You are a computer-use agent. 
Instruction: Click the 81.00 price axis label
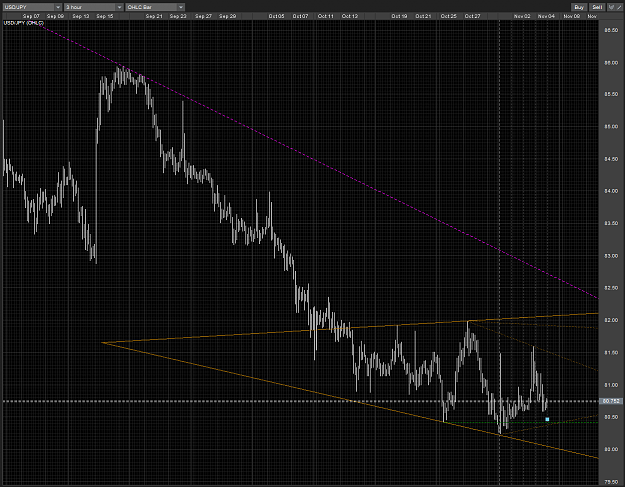611,385
